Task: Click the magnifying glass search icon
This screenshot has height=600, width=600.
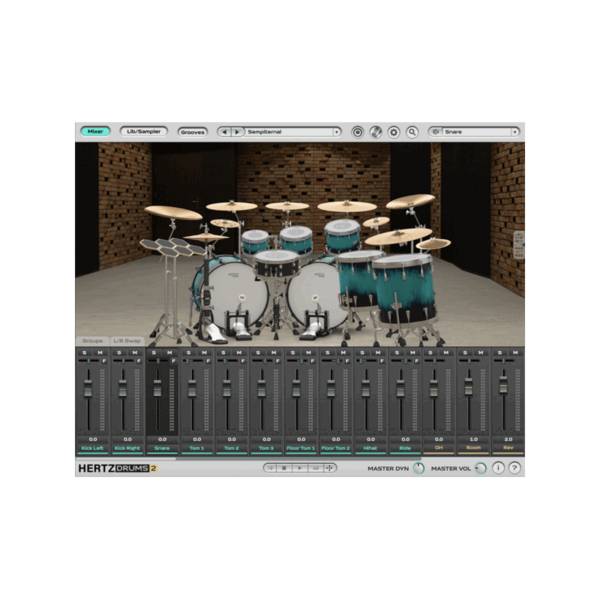Action: pyautogui.click(x=412, y=132)
